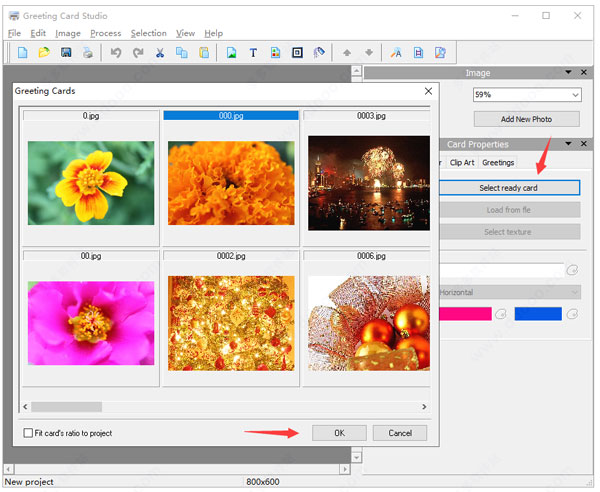Image resolution: width=600 pixels, height=492 pixels.
Task: Click the Save disk toolbar icon
Action: coord(65,52)
